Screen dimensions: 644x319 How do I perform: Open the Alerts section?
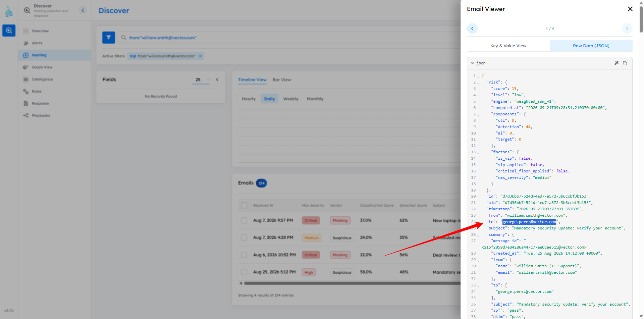point(55,43)
